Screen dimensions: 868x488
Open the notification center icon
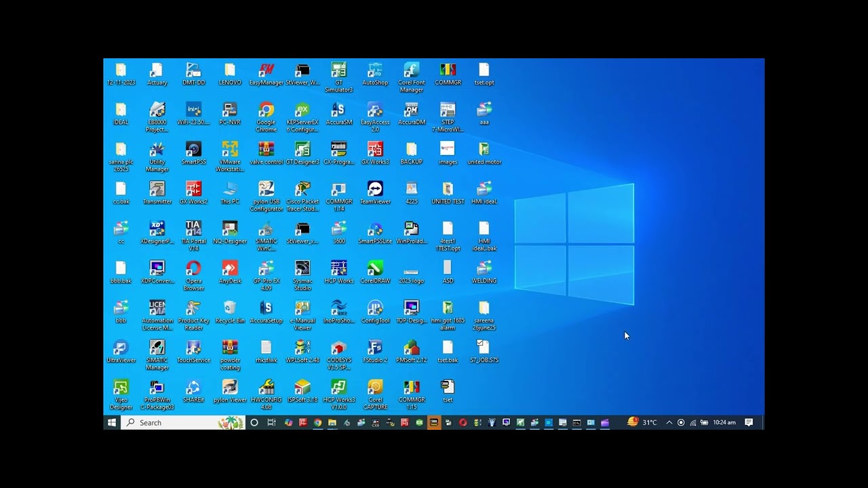(749, 422)
